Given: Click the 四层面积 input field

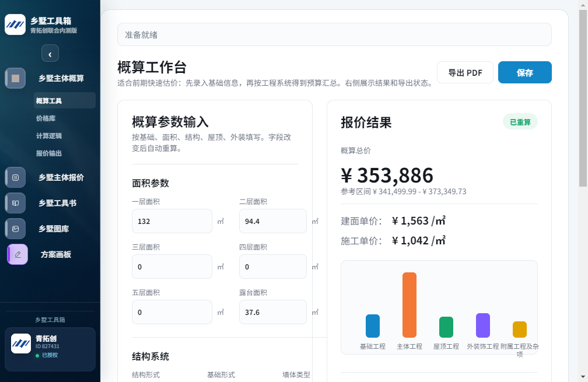Looking at the screenshot, I should click(273, 267).
